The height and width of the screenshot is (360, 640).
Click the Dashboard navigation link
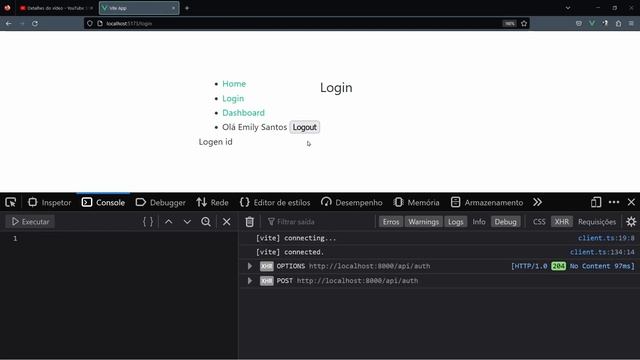pyautogui.click(x=243, y=113)
